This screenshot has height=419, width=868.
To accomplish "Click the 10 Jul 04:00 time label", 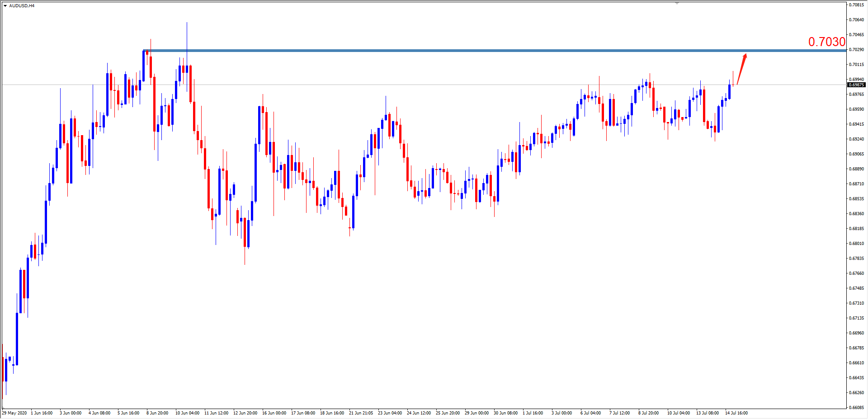I will click(678, 413).
